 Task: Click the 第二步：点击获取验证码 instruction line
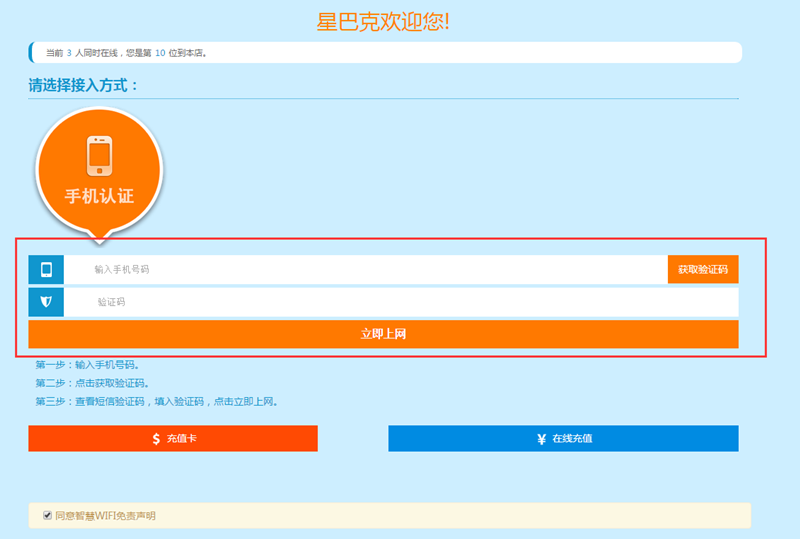(92, 383)
